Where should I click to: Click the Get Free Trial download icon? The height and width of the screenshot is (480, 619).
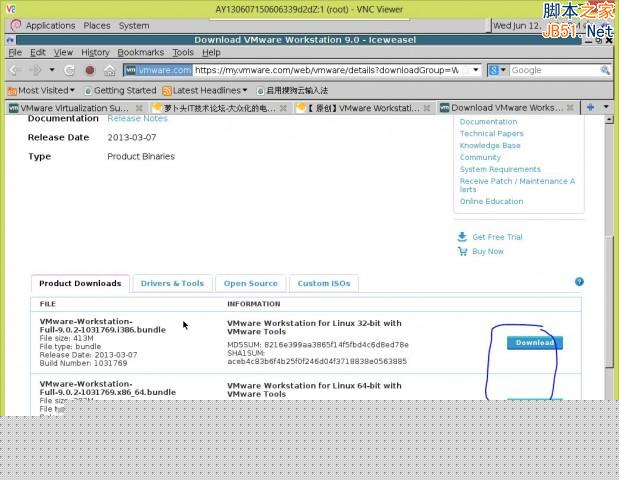coord(462,237)
